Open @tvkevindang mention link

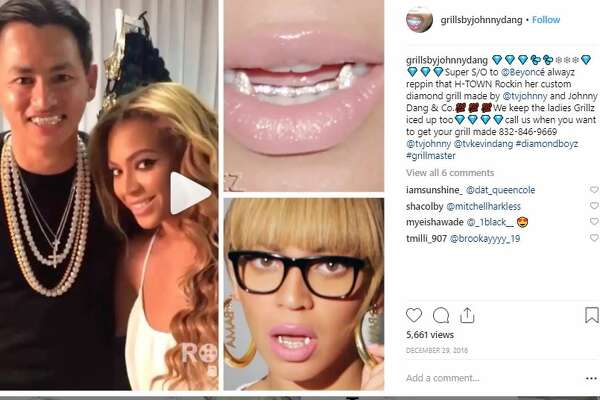[483, 144]
